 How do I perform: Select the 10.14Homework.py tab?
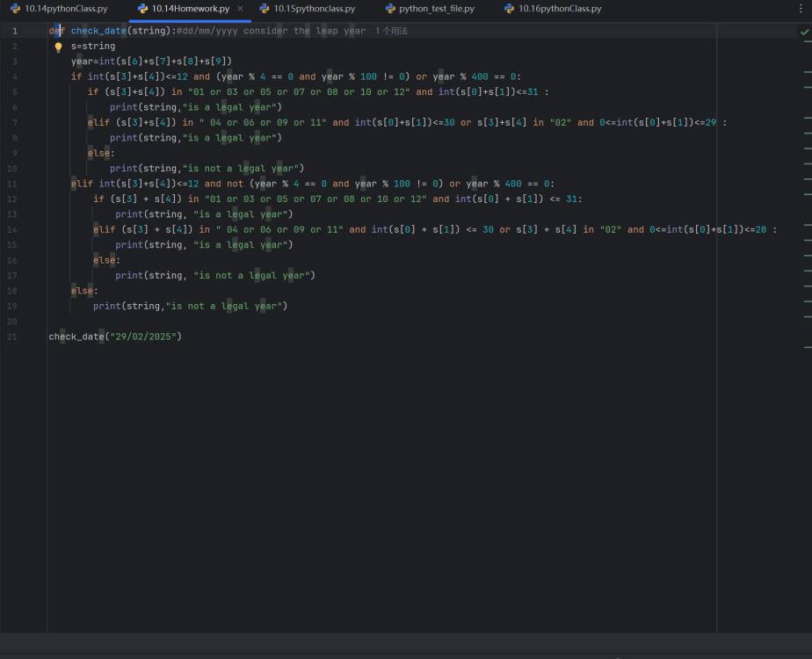coord(191,9)
